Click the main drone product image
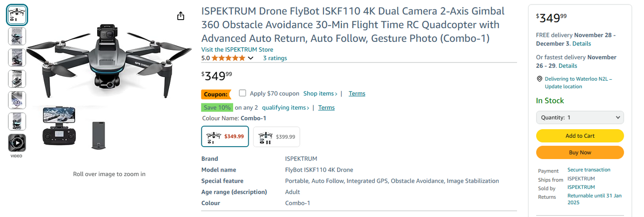644x217 pixels. tap(108, 60)
